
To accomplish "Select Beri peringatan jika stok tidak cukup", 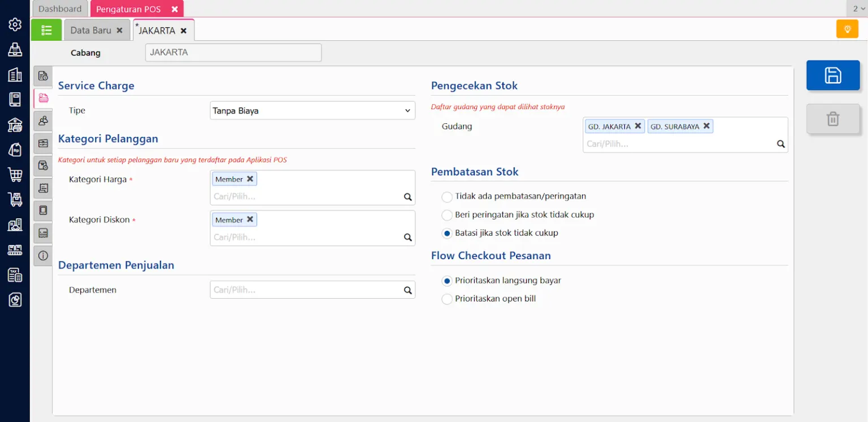I will (447, 215).
